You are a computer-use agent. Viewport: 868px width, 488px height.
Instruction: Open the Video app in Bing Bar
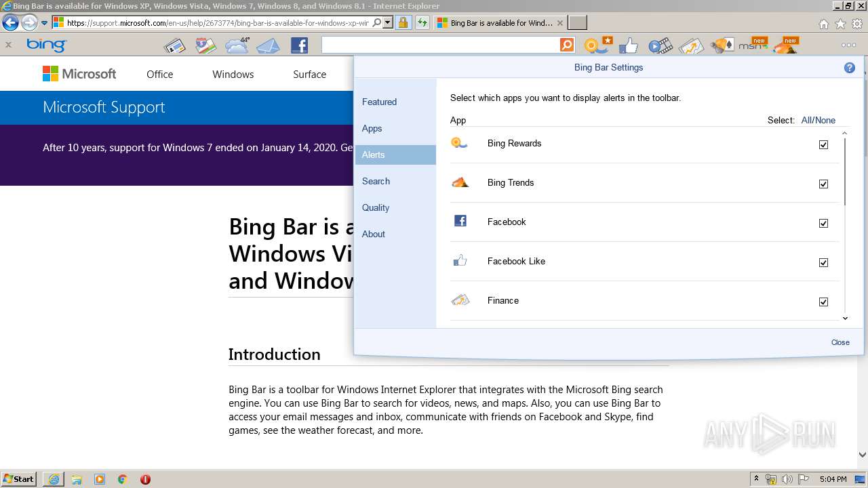pos(660,46)
